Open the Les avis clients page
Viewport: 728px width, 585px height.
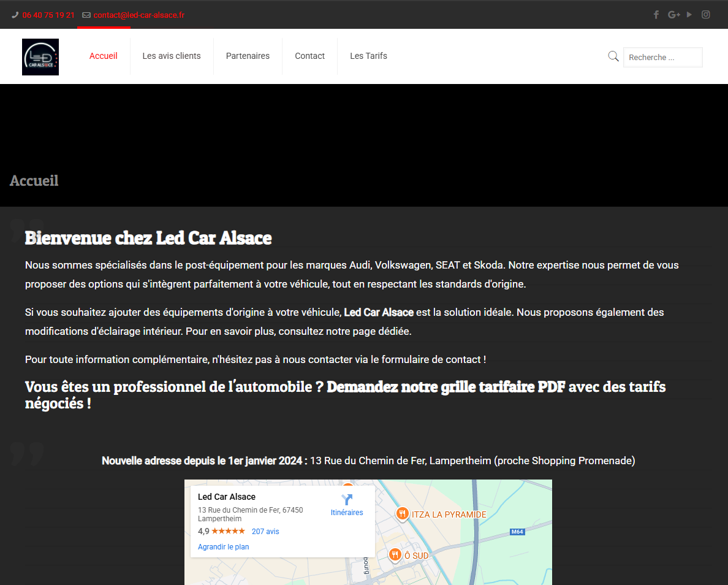point(172,56)
